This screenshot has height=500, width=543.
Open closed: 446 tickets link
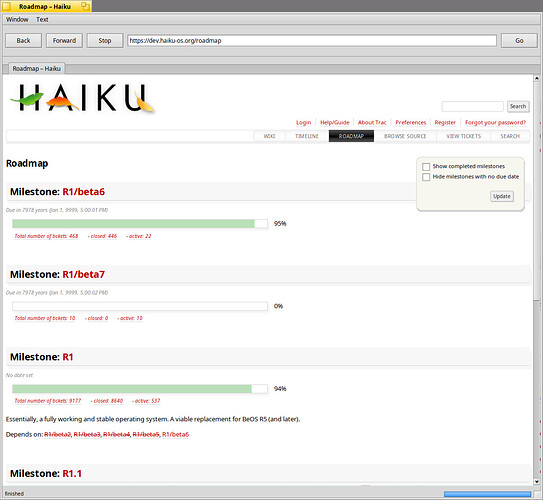coord(104,236)
